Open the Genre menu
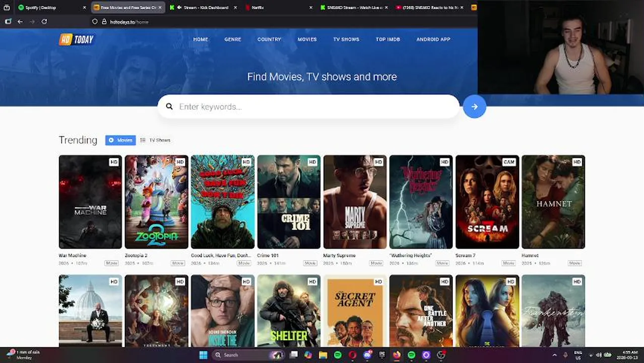 (x=233, y=39)
